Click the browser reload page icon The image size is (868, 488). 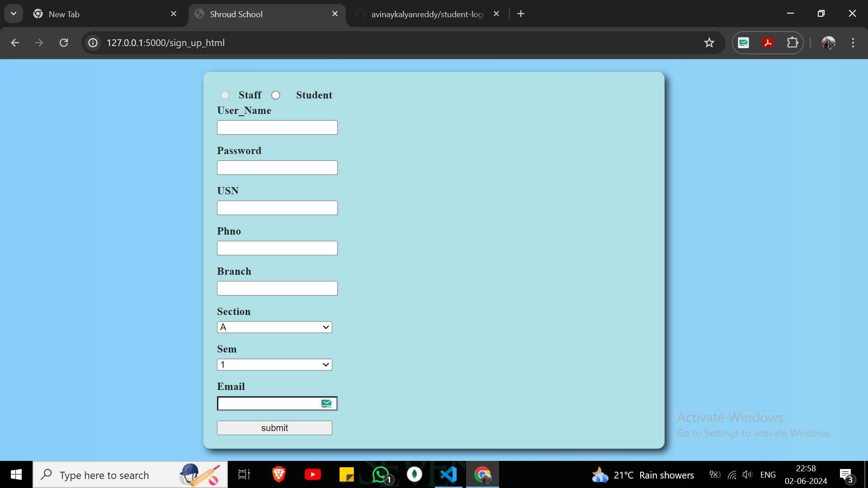point(64,42)
